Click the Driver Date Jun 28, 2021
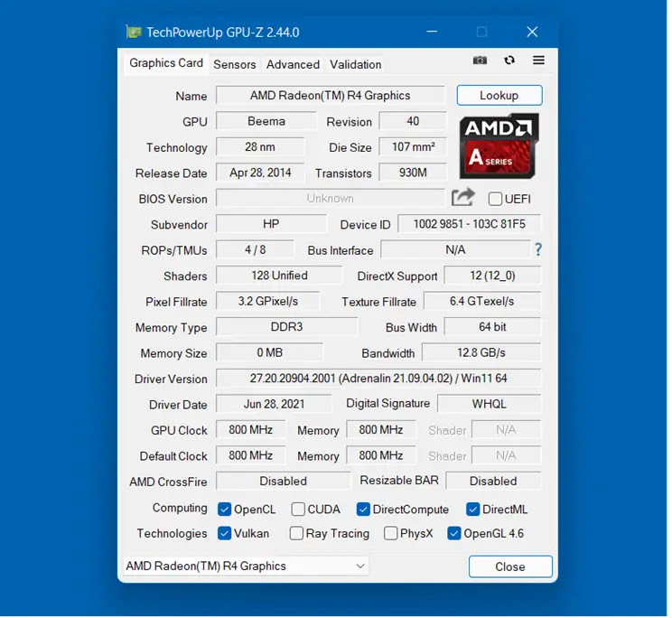The width and height of the screenshot is (672, 618). tap(274, 404)
